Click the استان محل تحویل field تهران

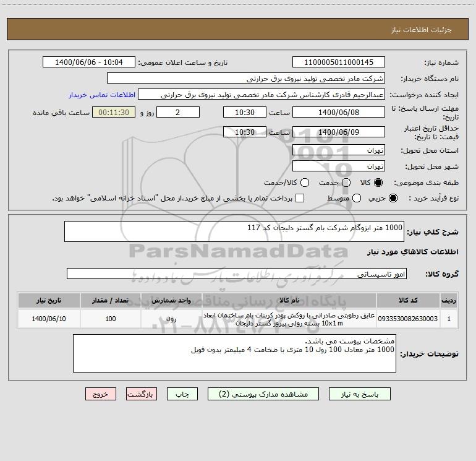tap(339, 150)
